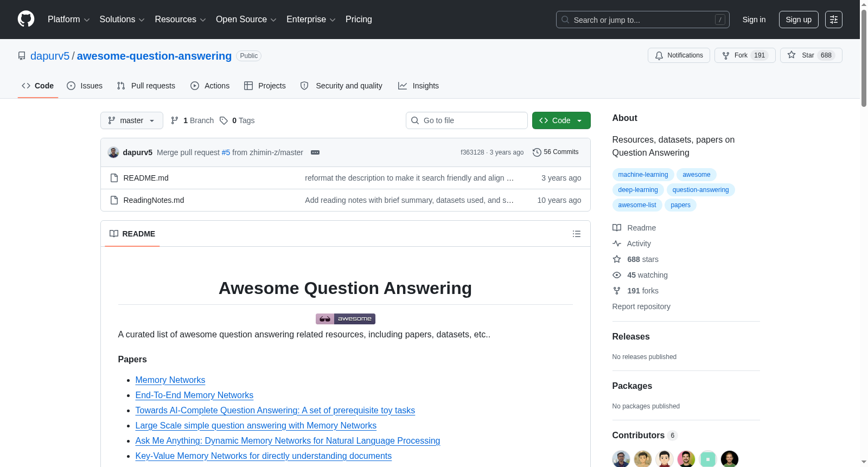Expand the Solutions menu

[122, 20]
